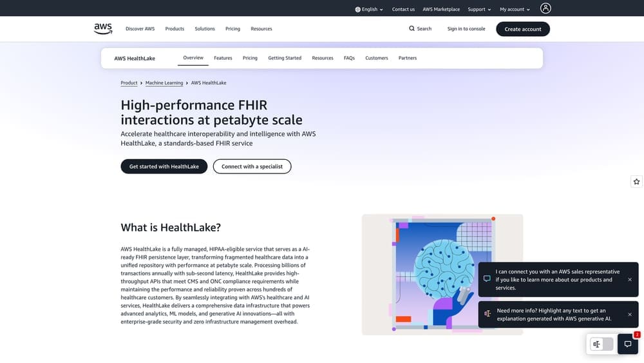The image size is (644, 363).
Task: Open the Resources menu in main navigation
Action: pyautogui.click(x=261, y=29)
